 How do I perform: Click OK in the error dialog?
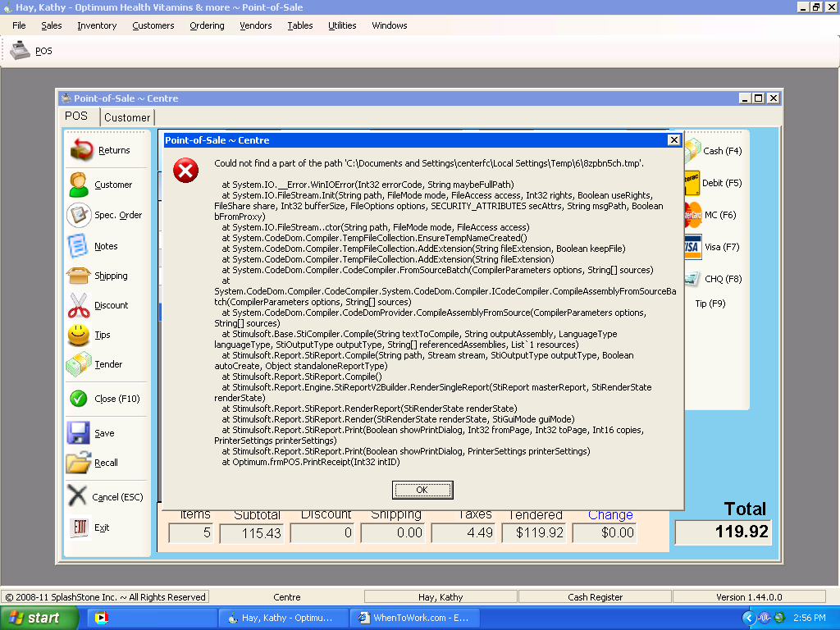[x=422, y=490]
